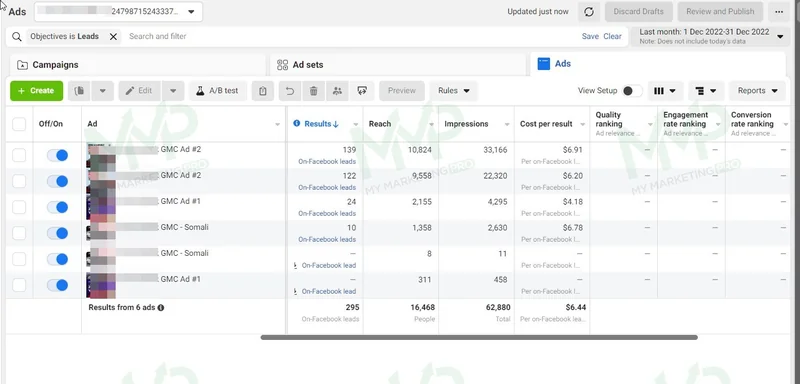
Task: Click the Engagement rate ranking header
Action: click(x=691, y=124)
